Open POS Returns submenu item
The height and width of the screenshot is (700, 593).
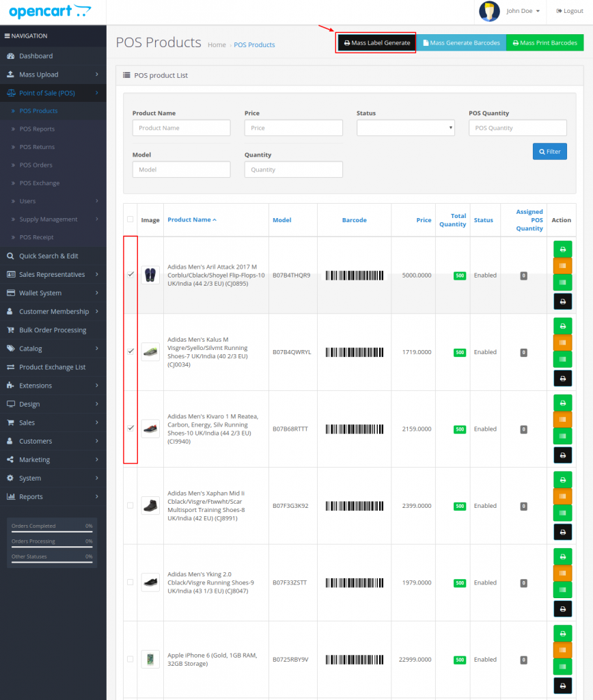click(x=53, y=147)
